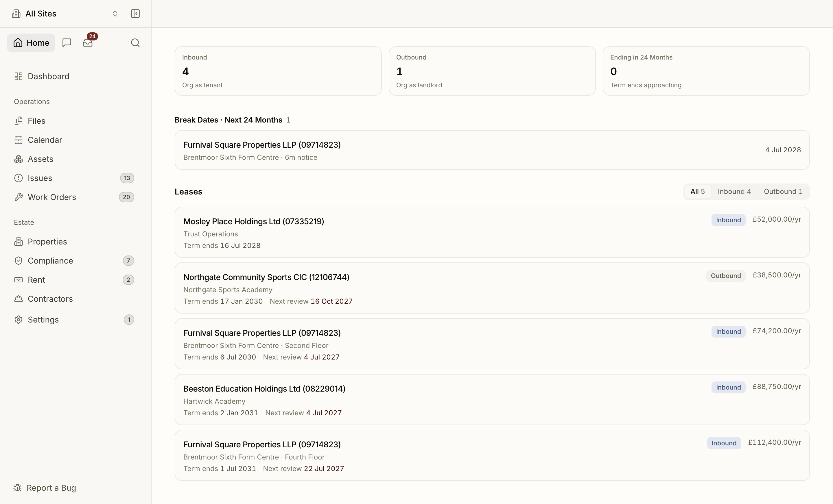Click the £52,000.00/yr rent value
Viewport: 833px width, 504px height.
tap(777, 220)
